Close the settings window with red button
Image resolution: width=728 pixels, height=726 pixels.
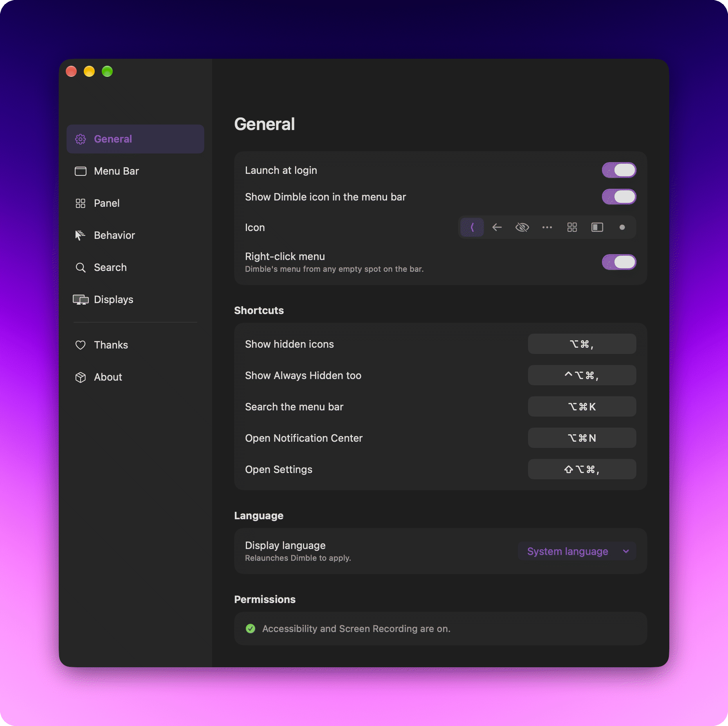tap(71, 71)
